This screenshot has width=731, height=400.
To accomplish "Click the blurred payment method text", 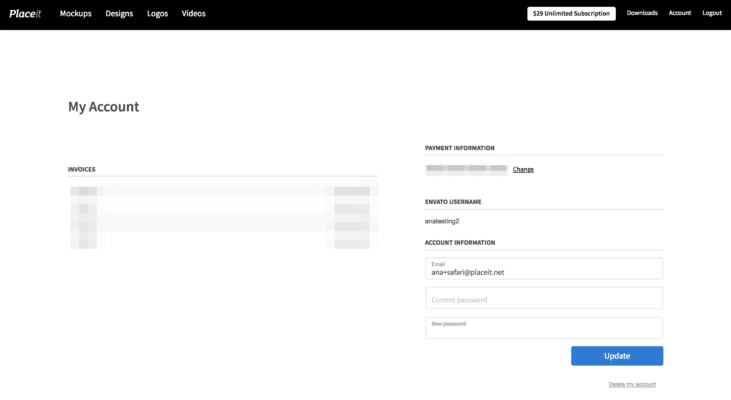I will pyautogui.click(x=466, y=169).
